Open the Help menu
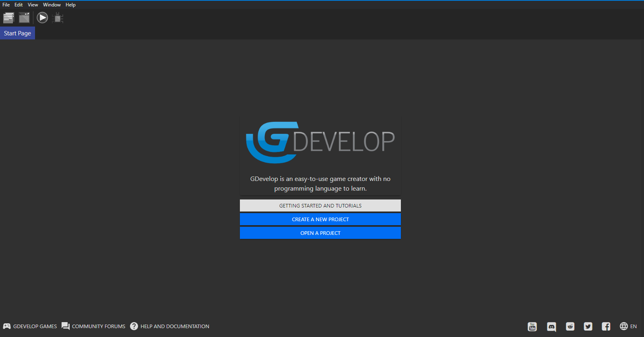The width and height of the screenshot is (644, 337). (70, 5)
